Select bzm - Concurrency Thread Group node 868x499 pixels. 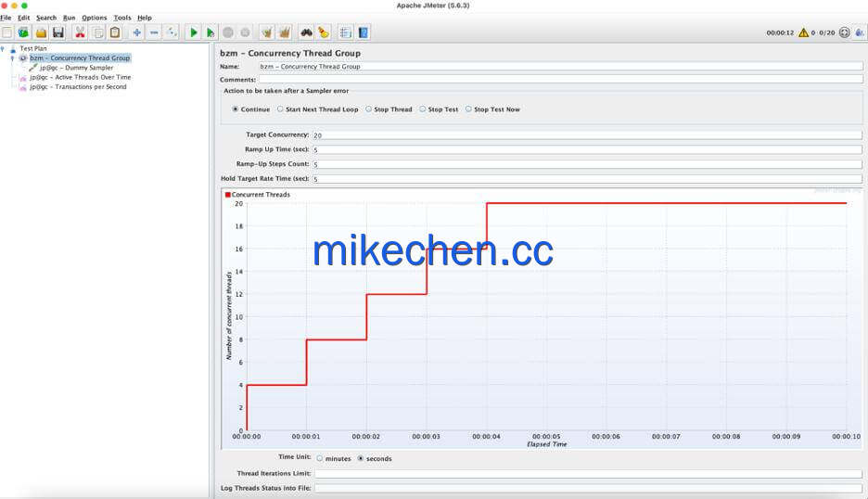(80, 58)
